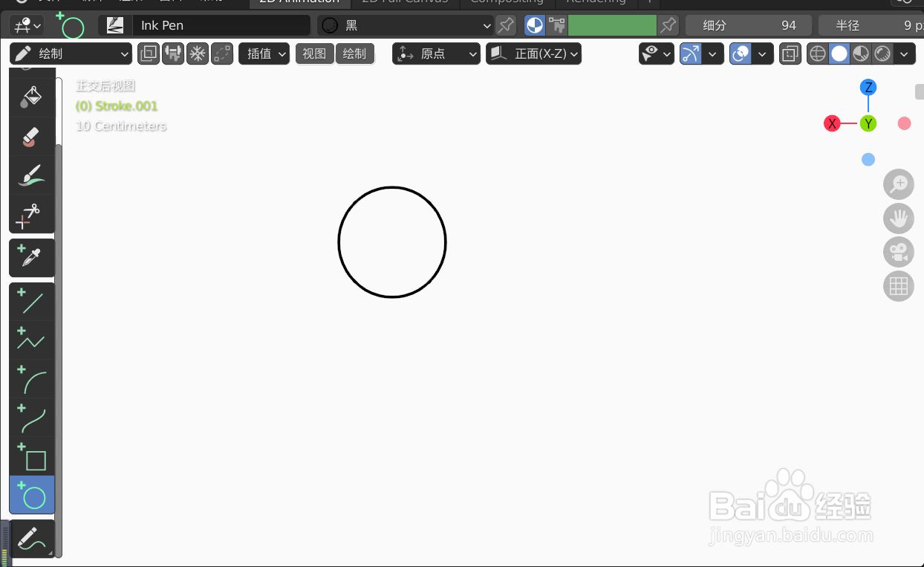Image resolution: width=924 pixels, height=567 pixels.
Task: Click the red X axis gizmo
Action: point(832,123)
